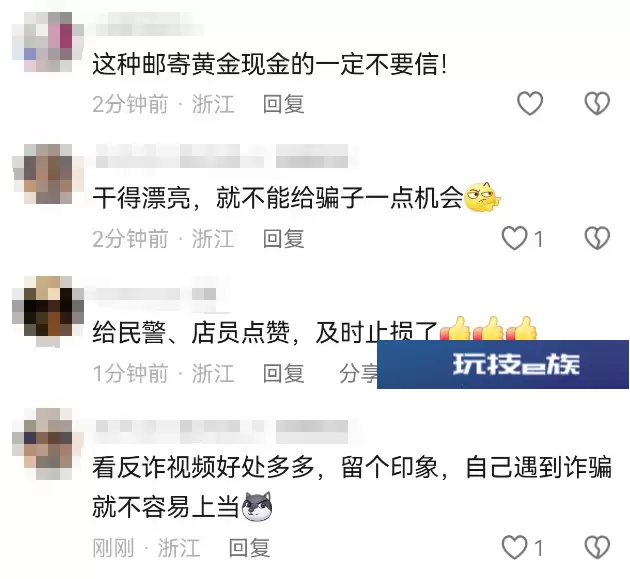Dislike the '干得漂亮' comment
This screenshot has width=630, height=579.
[x=597, y=238]
